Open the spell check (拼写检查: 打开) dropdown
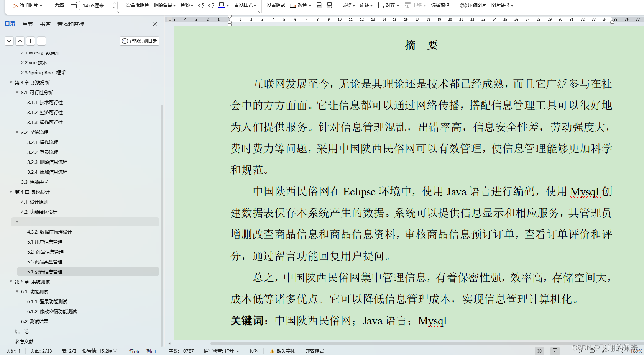Image resolution: width=644 pixels, height=355 pixels. coord(221,351)
